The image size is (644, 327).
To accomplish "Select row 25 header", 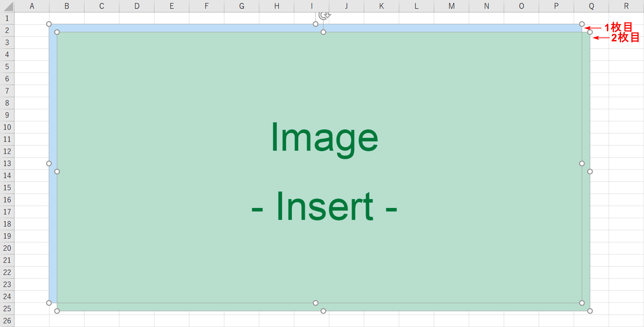I will pyautogui.click(x=7, y=309).
